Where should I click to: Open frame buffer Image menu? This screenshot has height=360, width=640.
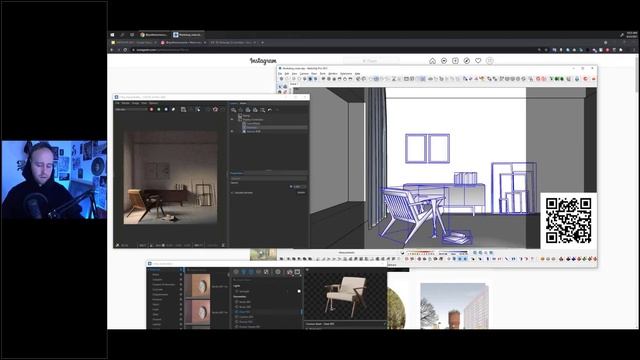coord(136,103)
